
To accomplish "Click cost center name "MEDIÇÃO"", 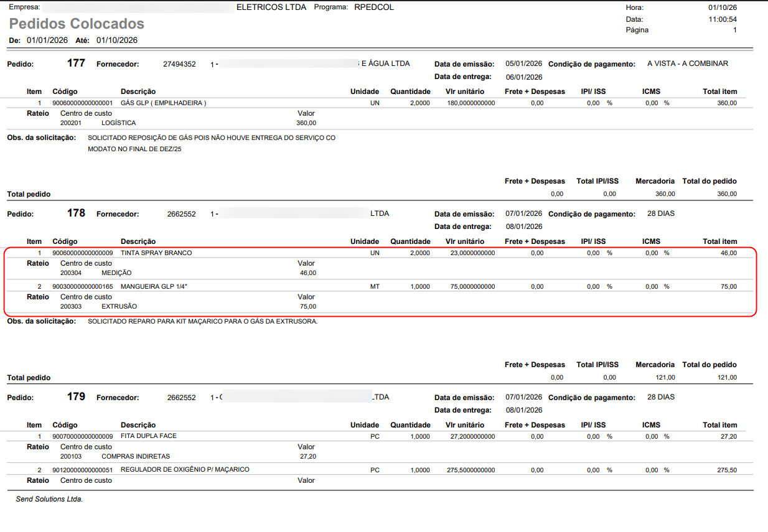I will [x=116, y=273].
